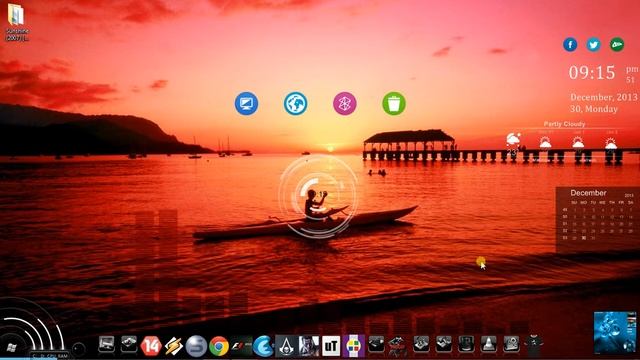The width and height of the screenshot is (640, 360).
Task: Launch the purple four-color circle app in dock
Action: tap(353, 346)
